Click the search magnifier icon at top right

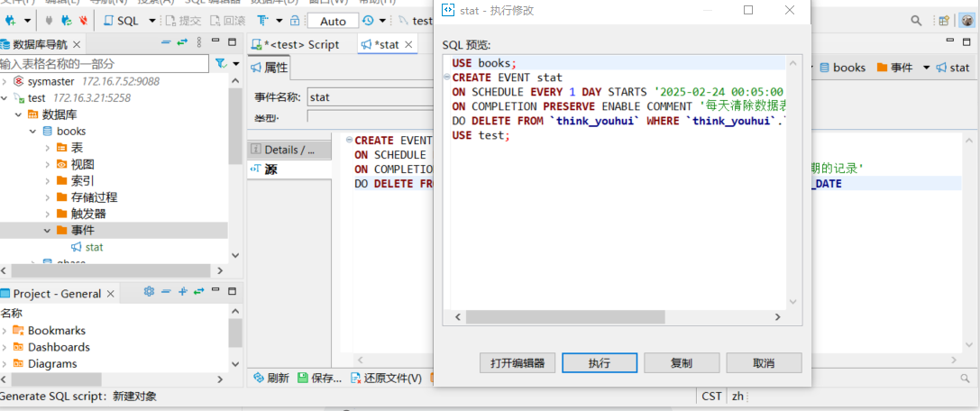point(916,20)
